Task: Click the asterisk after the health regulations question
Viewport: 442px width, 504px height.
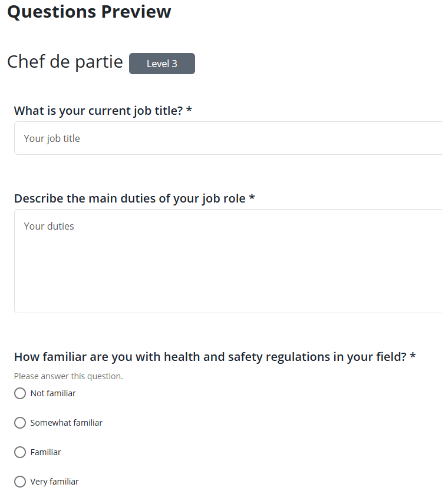Action: coord(413,357)
